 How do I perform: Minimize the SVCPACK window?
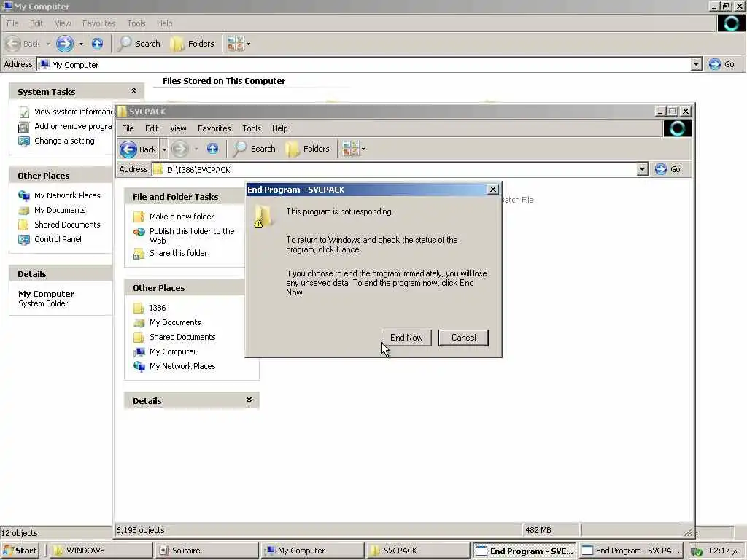pyautogui.click(x=659, y=112)
